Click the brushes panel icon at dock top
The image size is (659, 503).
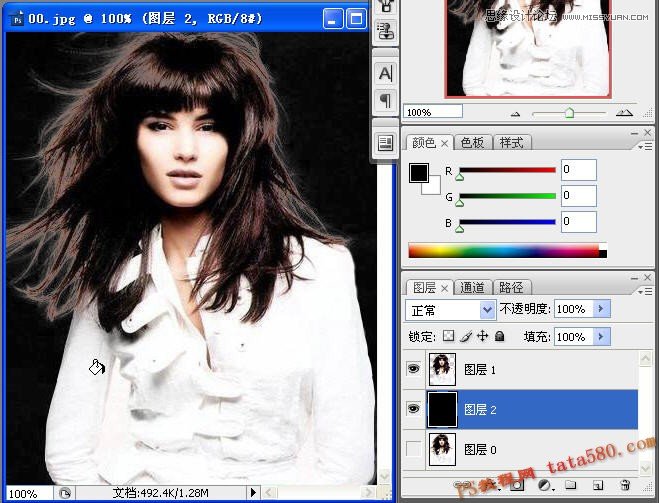click(x=385, y=6)
